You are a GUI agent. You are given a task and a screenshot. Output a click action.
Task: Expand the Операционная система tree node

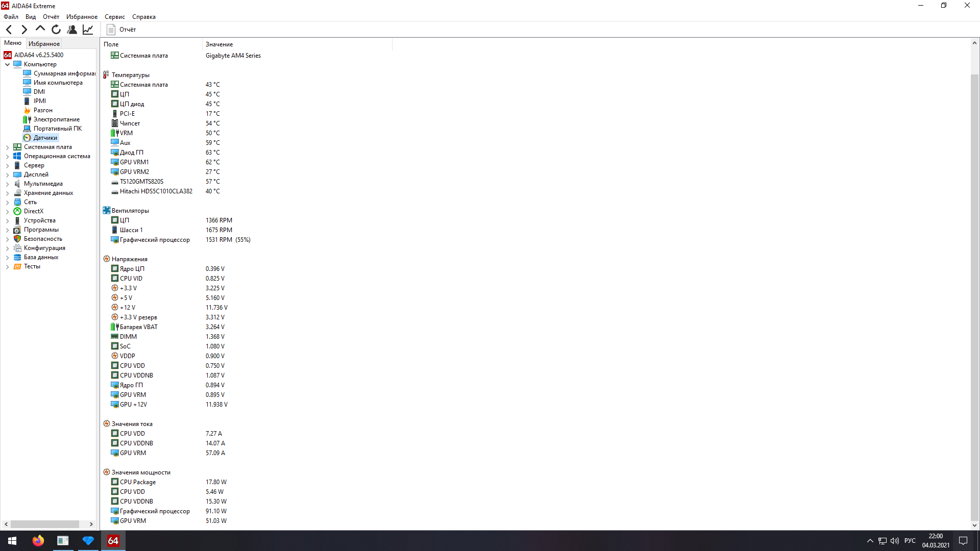pyautogui.click(x=7, y=156)
